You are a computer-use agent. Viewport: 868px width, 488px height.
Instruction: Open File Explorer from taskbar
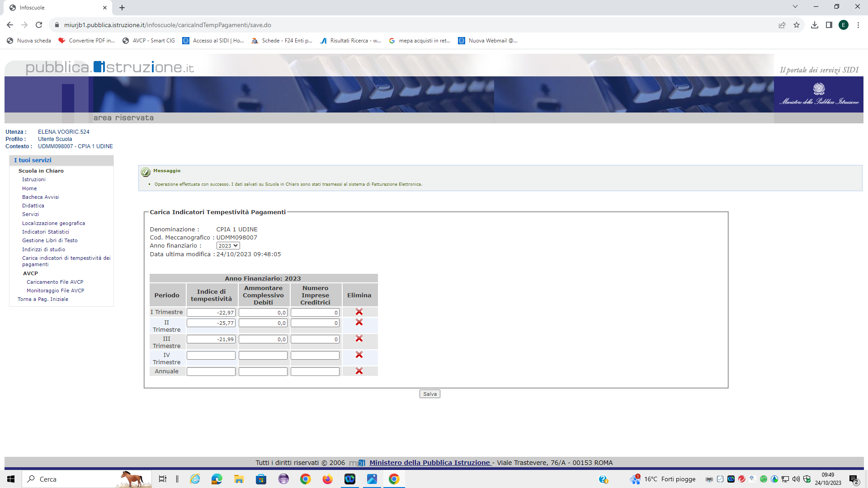pos(239,479)
